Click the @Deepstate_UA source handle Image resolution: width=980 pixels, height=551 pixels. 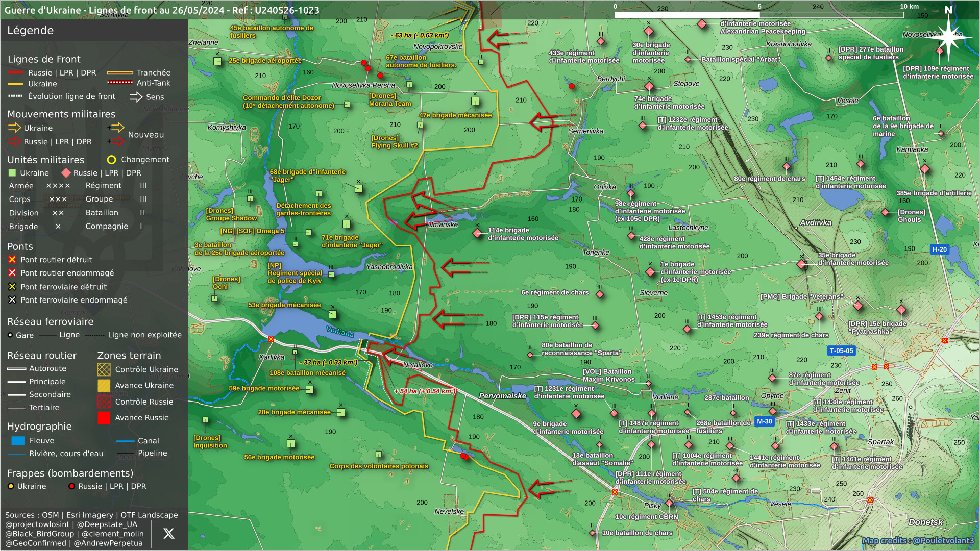107,524
